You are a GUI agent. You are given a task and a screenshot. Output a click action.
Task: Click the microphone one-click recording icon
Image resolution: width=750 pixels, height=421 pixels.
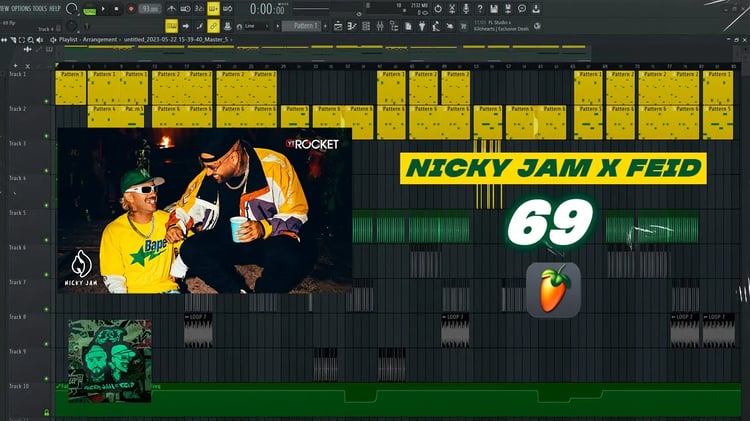click(466, 9)
